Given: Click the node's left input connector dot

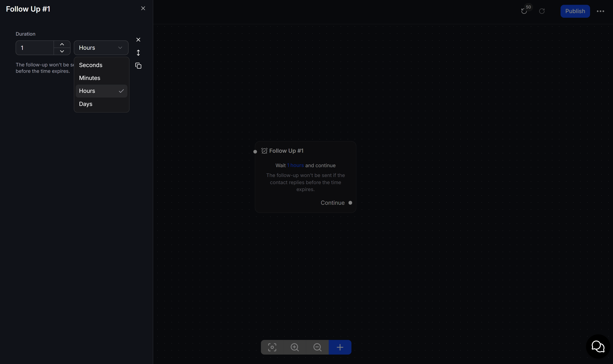Looking at the screenshot, I should pyautogui.click(x=255, y=152).
